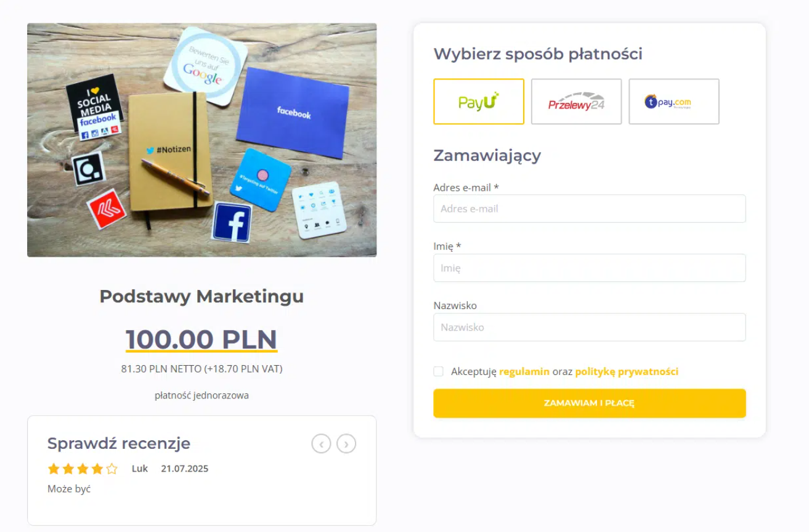Viewport: 809px width, 532px height.
Task: Click reviewer name Luk
Action: 140,469
